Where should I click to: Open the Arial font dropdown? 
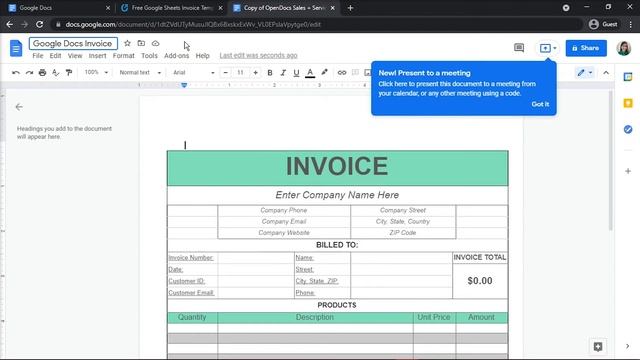point(193,73)
